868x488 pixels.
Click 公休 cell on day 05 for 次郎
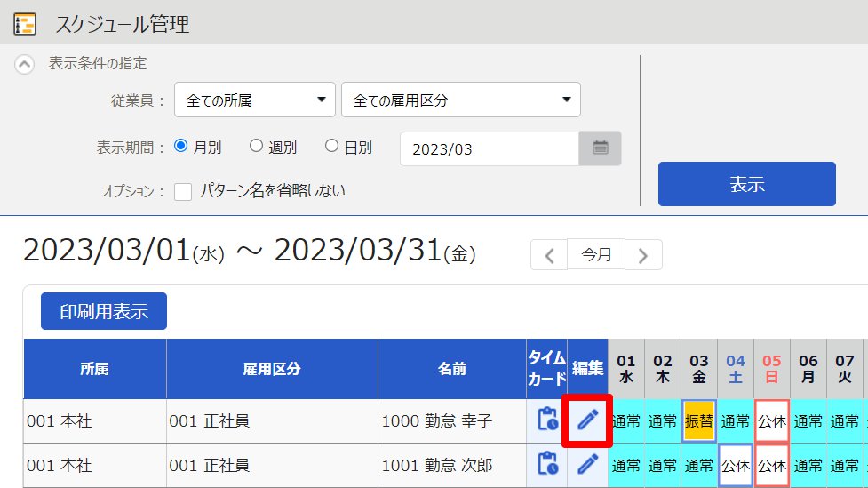[x=772, y=465]
